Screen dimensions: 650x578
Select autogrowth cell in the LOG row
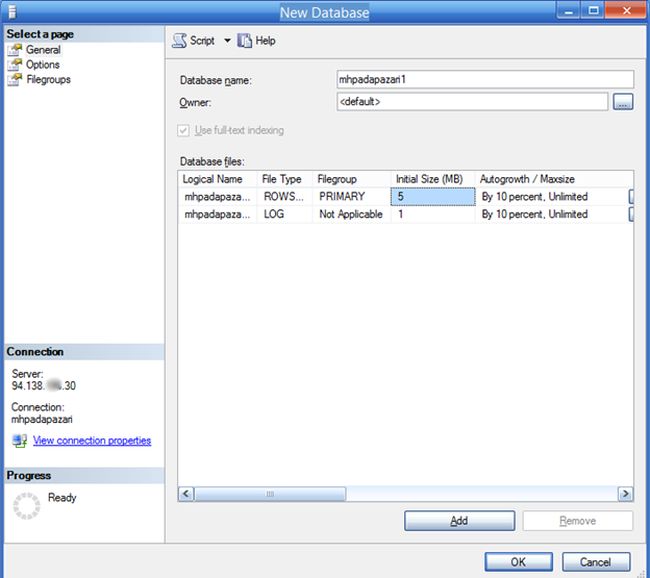551,214
